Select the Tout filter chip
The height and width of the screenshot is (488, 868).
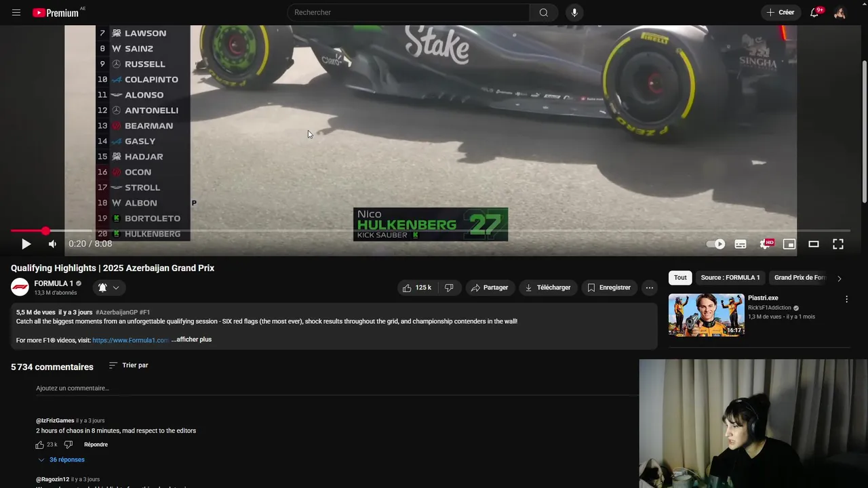(x=680, y=277)
